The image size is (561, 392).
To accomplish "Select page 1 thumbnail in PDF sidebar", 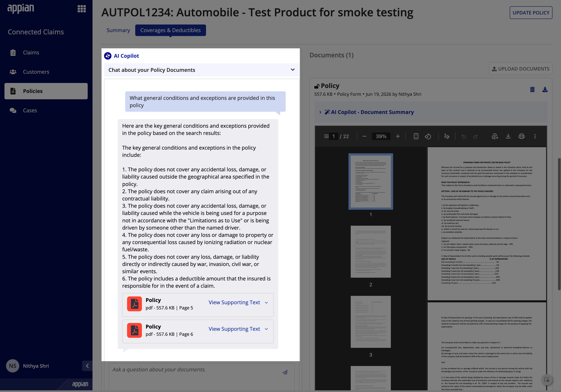I will click(371, 181).
